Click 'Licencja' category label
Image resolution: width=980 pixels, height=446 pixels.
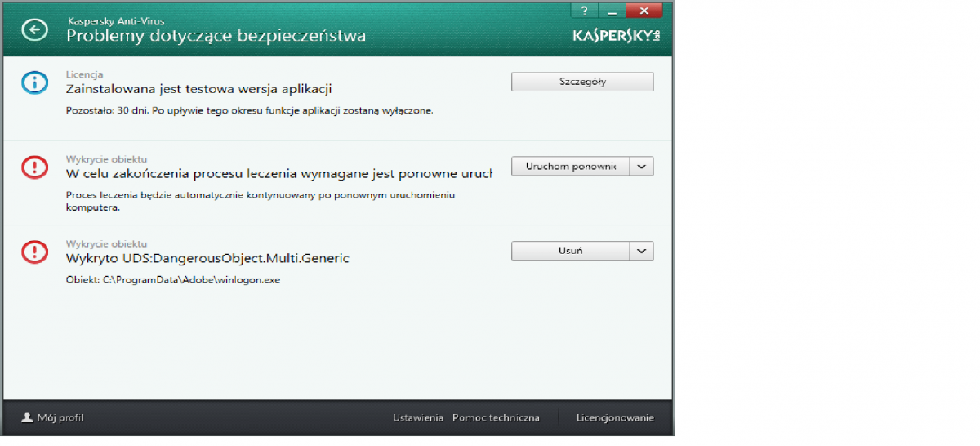click(84, 74)
